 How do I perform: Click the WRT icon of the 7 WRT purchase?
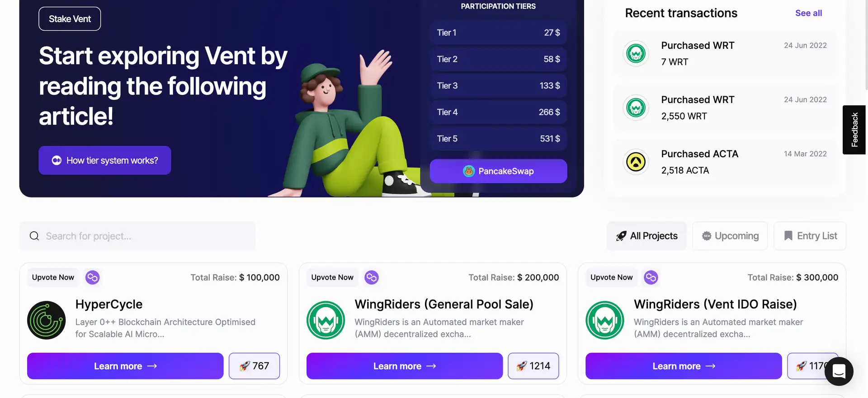(636, 53)
